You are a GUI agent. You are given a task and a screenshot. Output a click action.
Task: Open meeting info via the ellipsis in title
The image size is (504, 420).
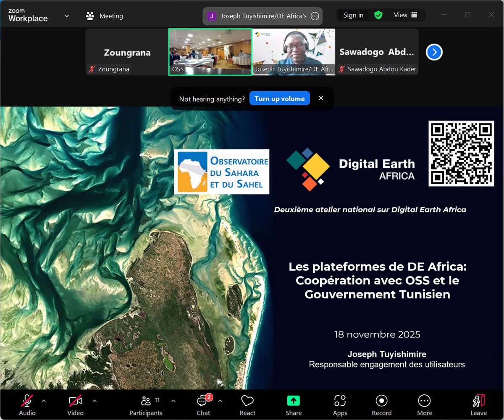(315, 16)
